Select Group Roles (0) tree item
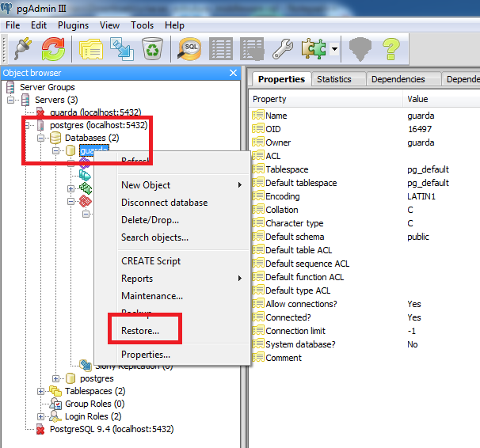The image size is (480, 448). 94,404
